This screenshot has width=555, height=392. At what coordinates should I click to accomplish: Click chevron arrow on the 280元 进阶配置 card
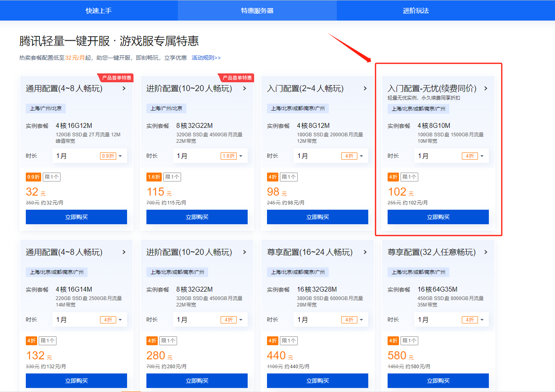click(x=244, y=252)
